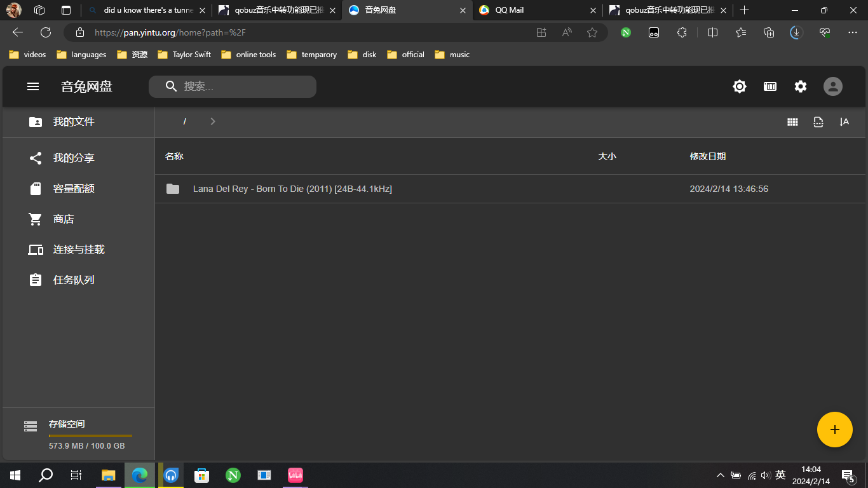Focus the 搜索 search field
This screenshot has width=868, height=488.
[233, 87]
